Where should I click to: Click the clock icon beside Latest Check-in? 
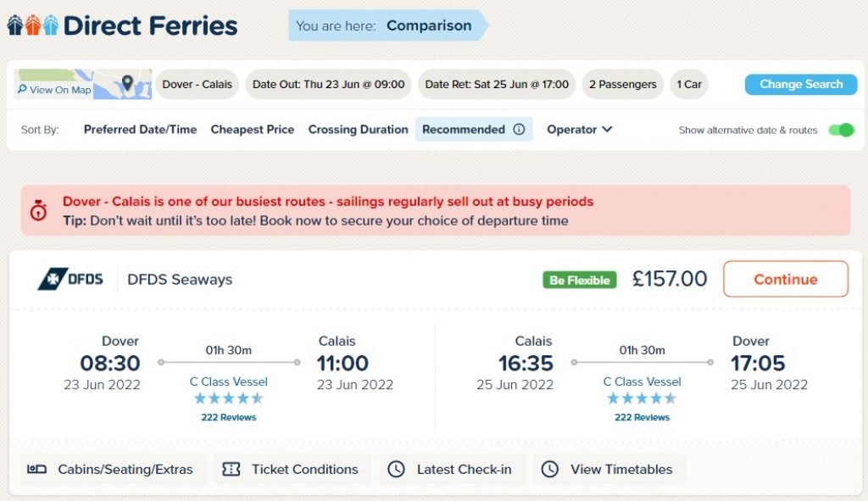[x=396, y=469]
